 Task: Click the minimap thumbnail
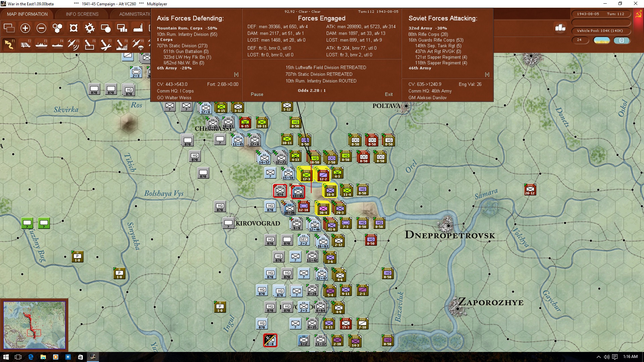(x=34, y=325)
